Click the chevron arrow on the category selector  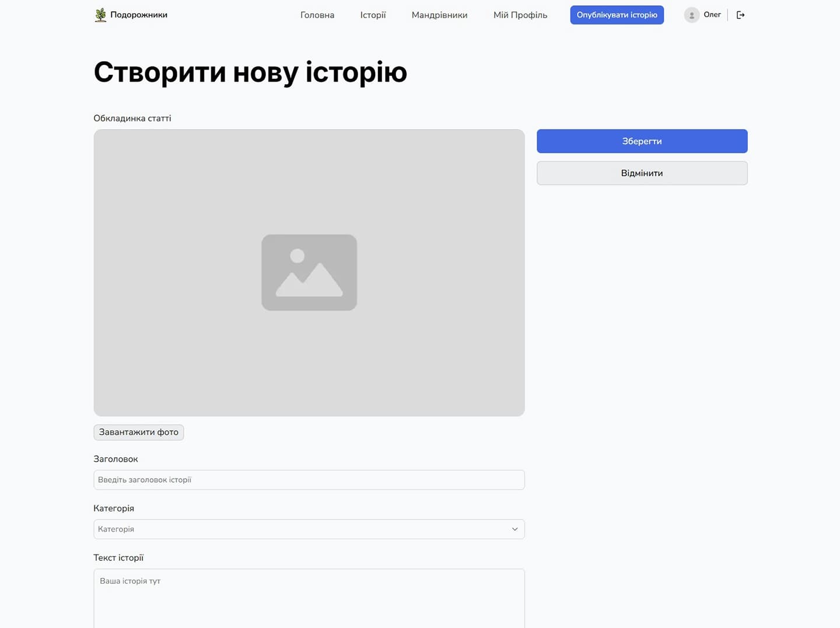[x=514, y=529]
